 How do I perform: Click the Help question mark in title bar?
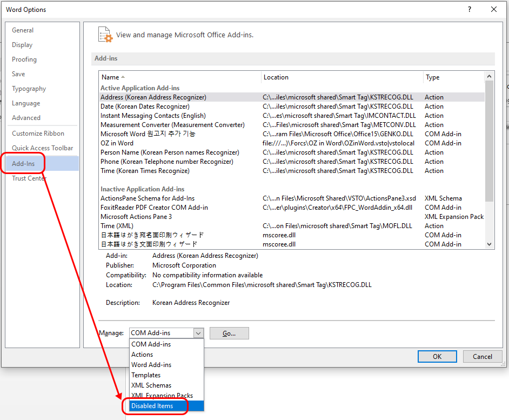[470, 9]
